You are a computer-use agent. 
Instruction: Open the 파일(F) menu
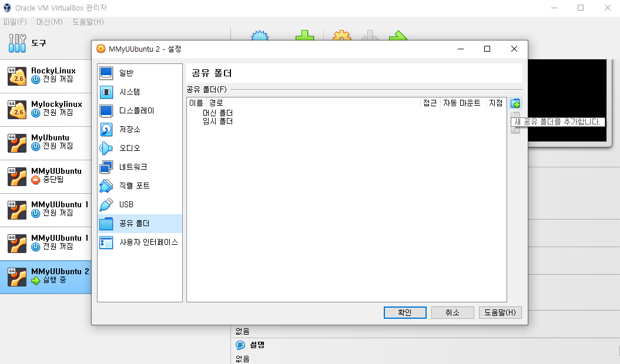15,22
